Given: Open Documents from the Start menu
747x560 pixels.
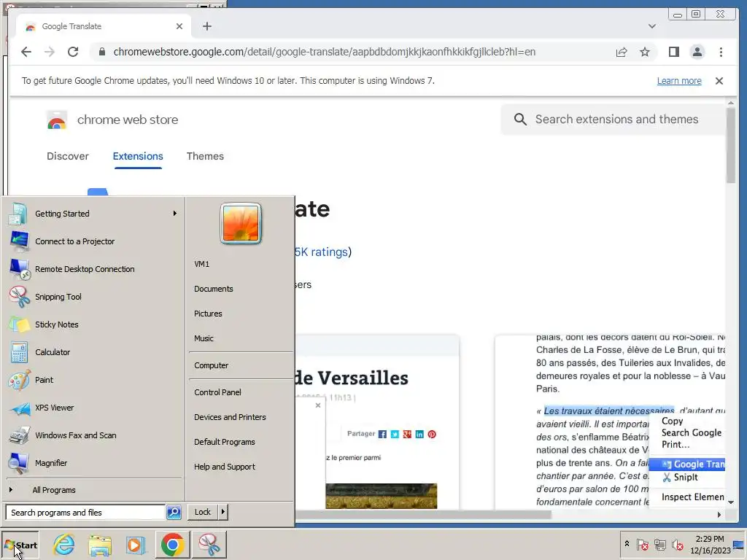Looking at the screenshot, I should (x=214, y=289).
